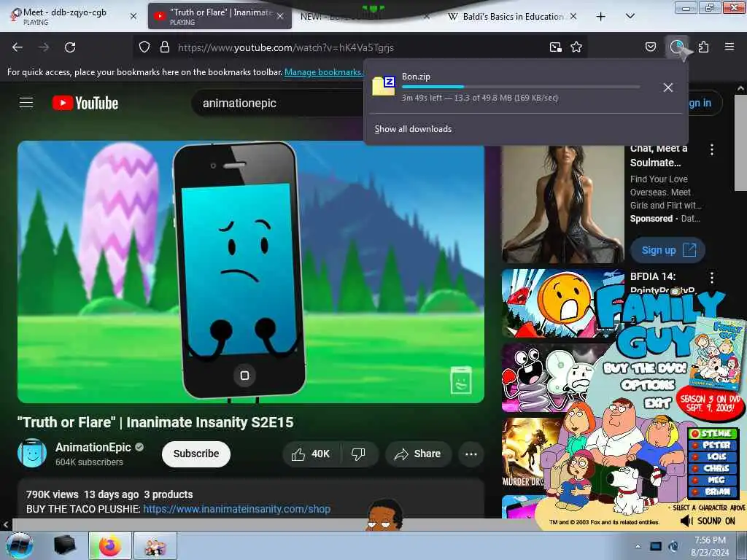Image resolution: width=747 pixels, height=560 pixels.
Task: Close the Baldi's Basics tab
Action: 573,16
